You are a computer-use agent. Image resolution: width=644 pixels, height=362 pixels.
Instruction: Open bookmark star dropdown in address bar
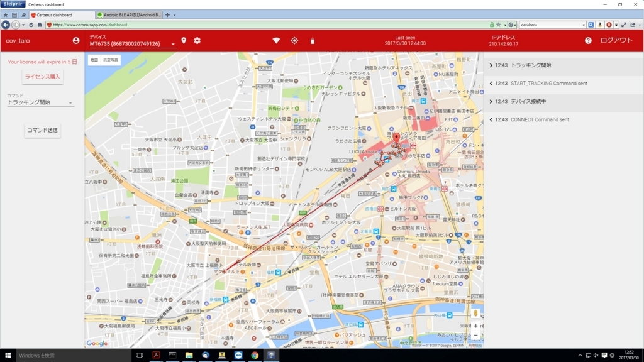pyautogui.click(x=505, y=25)
